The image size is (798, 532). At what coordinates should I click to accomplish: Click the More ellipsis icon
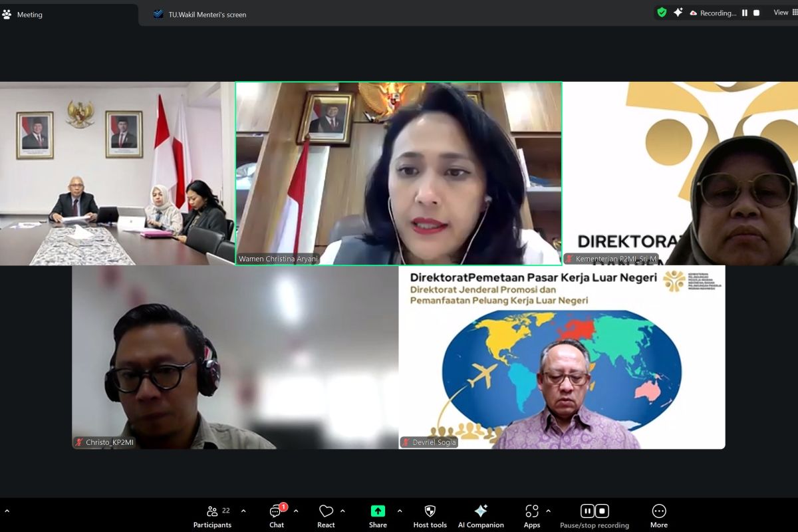coord(658,511)
